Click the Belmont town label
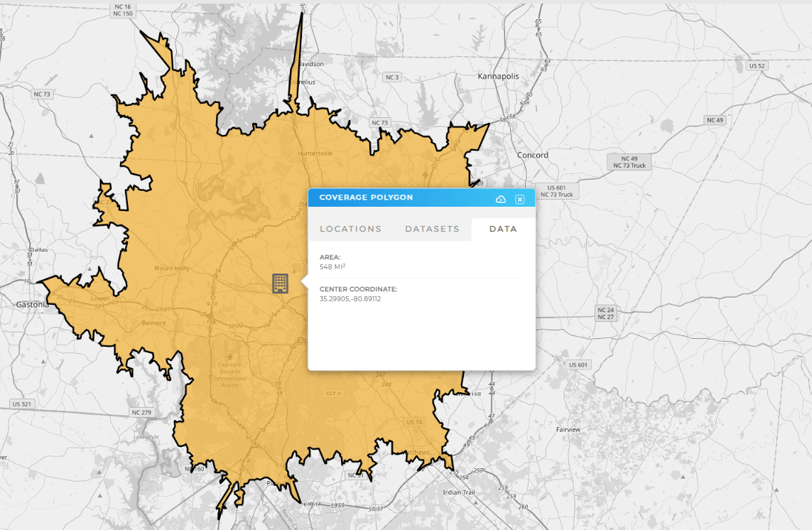The height and width of the screenshot is (530, 812). point(153,323)
